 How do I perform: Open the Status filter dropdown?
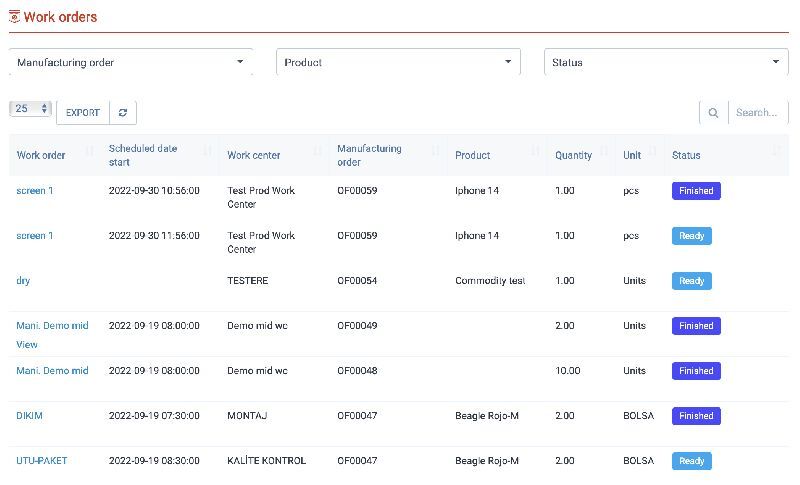click(666, 62)
